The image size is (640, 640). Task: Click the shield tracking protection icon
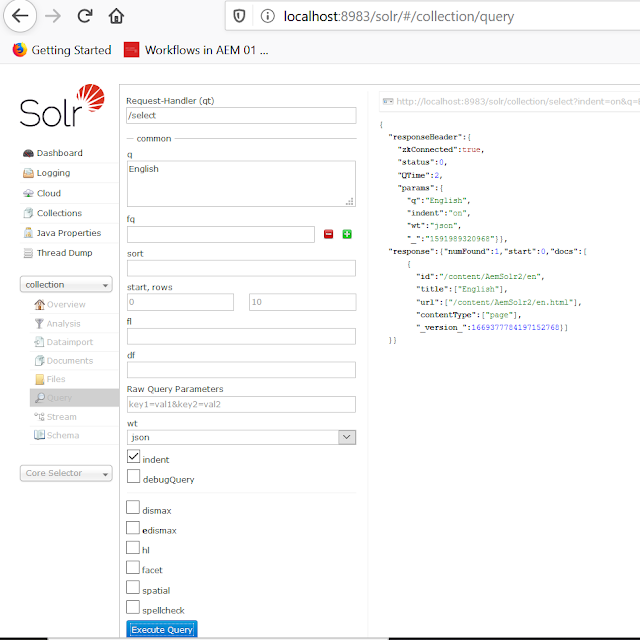coord(239,16)
